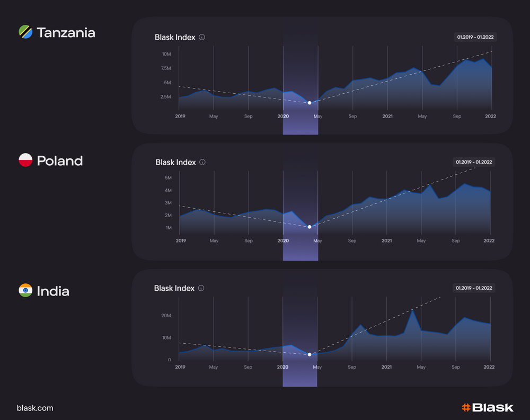Click the 2020 axis label on Poland chart

coord(283,240)
